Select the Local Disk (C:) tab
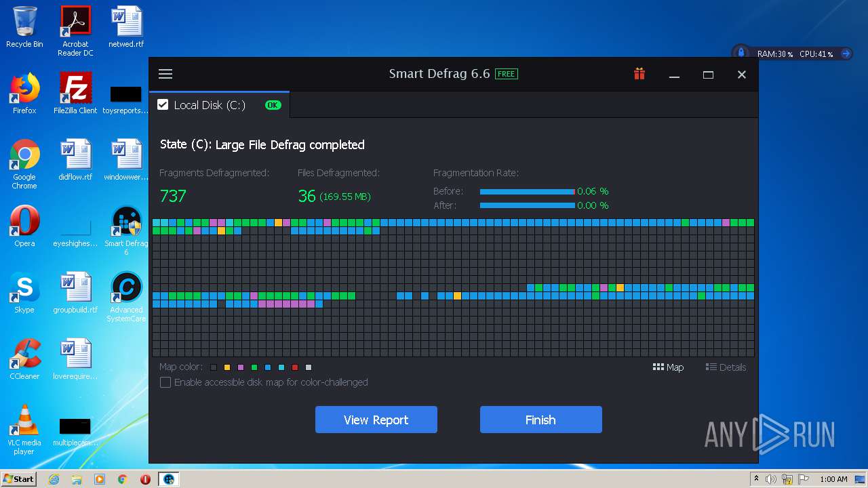 coord(220,105)
